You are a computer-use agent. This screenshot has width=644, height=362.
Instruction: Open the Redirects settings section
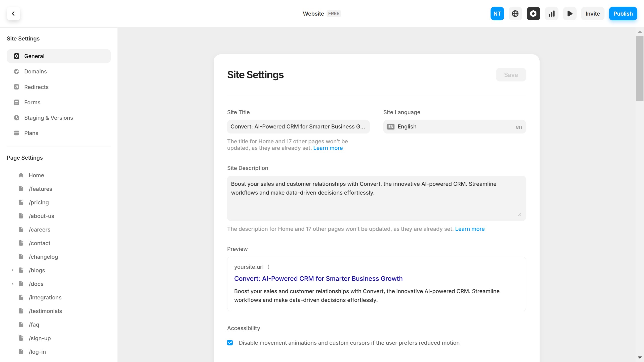tap(36, 87)
